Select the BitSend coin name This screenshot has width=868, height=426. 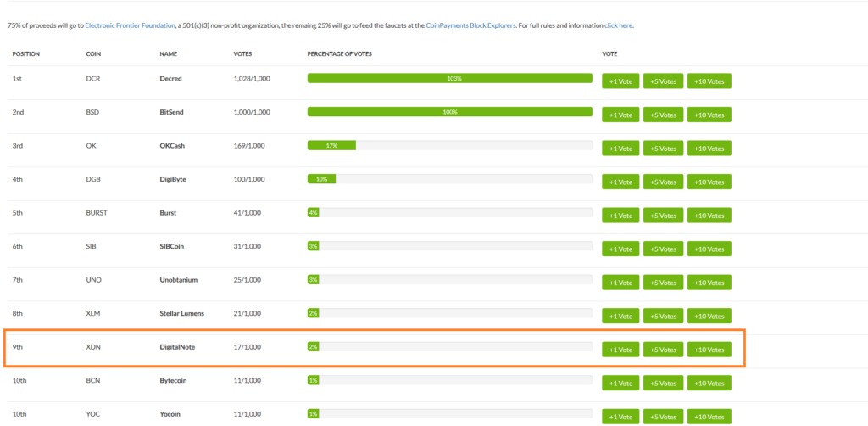pyautogui.click(x=171, y=112)
